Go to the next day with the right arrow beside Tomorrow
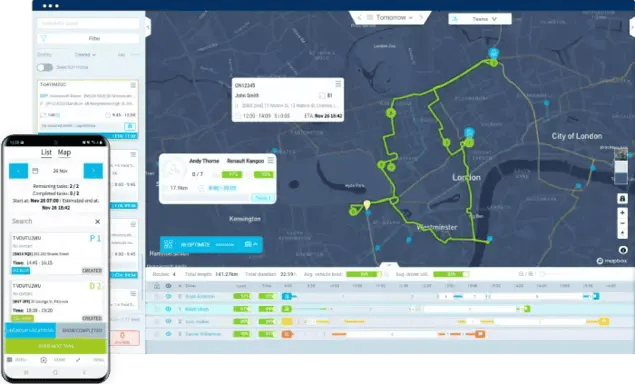The width and height of the screenshot is (635, 384). (421, 17)
